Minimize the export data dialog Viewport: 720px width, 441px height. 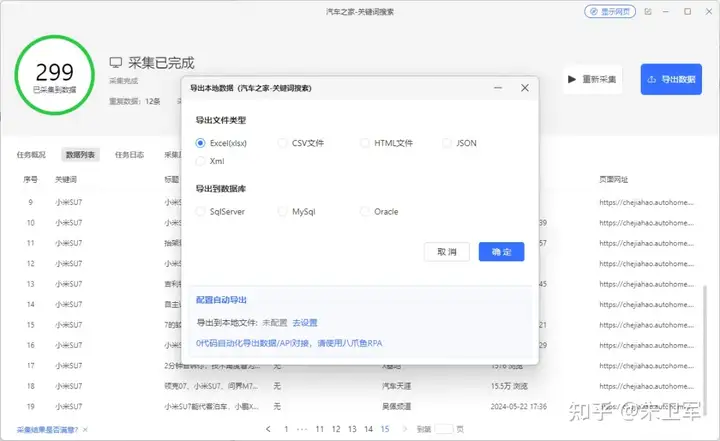click(498, 88)
